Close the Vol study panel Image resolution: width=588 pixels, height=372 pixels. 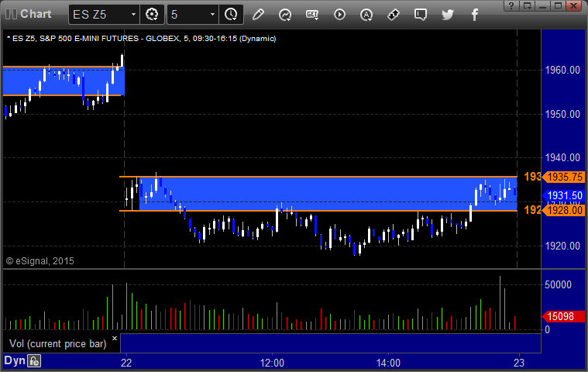coord(115,338)
